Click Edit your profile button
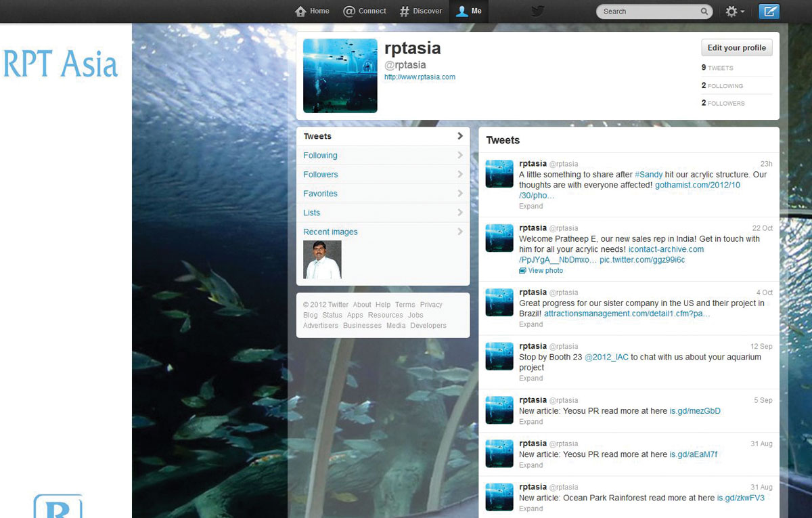 (x=737, y=48)
